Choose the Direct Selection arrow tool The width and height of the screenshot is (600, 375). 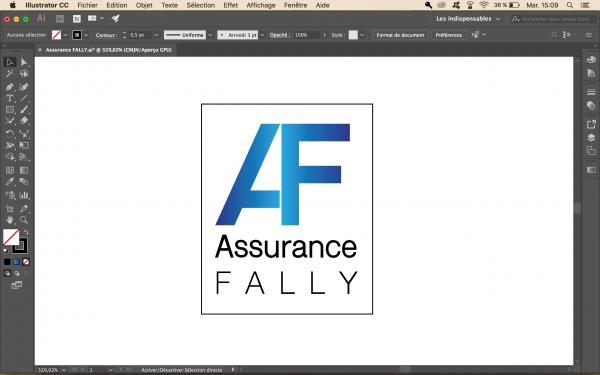point(24,62)
